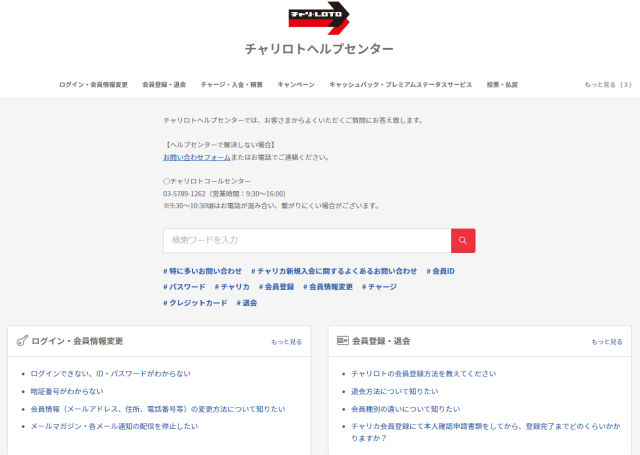Click the ○チャリロトコールセンター text
The width and height of the screenshot is (640, 455).
tap(207, 181)
